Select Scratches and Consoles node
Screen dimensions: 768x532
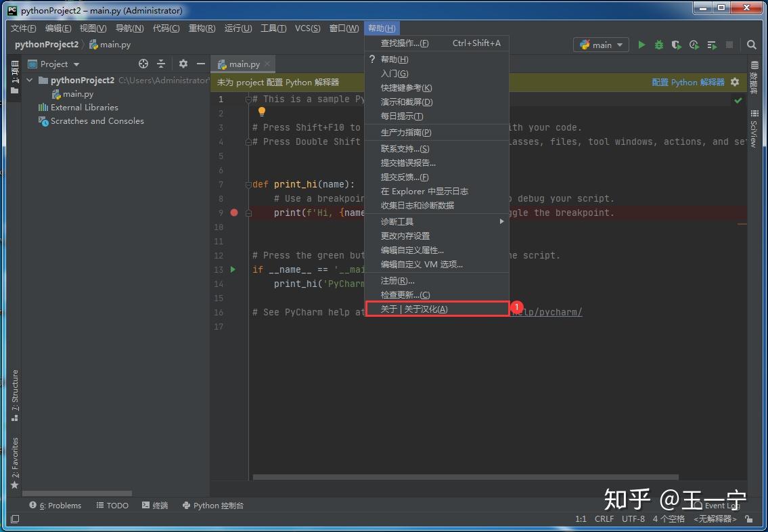click(x=91, y=121)
